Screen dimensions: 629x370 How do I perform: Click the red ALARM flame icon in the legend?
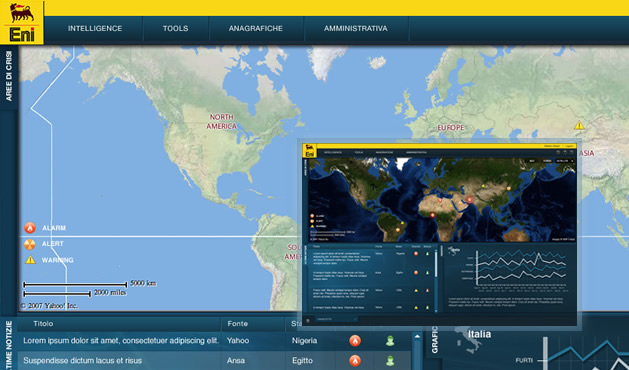tap(30, 228)
